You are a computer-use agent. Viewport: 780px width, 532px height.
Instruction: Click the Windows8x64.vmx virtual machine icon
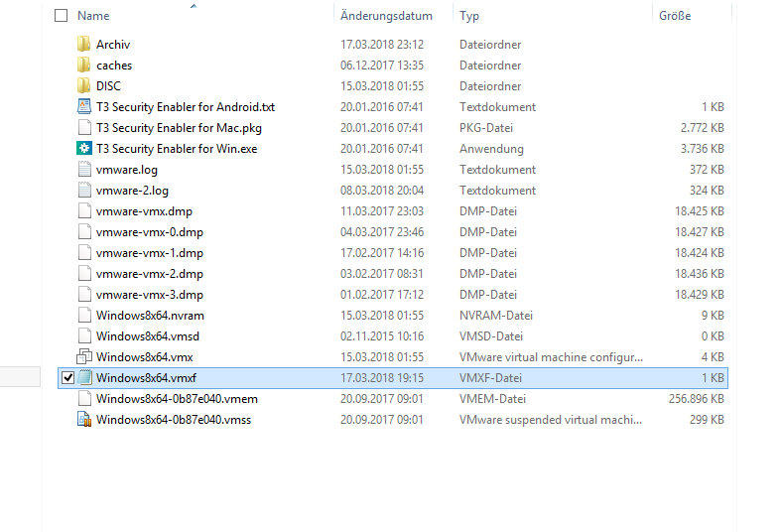tap(83, 357)
